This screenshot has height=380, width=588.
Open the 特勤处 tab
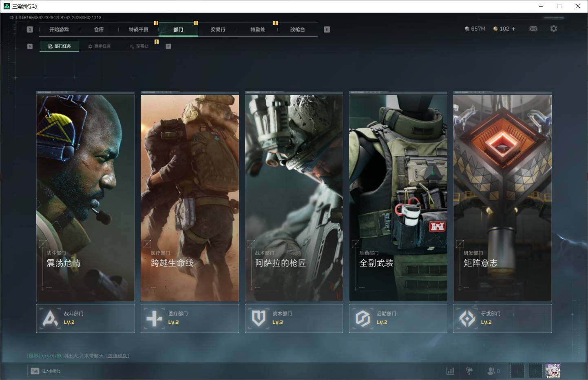click(x=258, y=29)
